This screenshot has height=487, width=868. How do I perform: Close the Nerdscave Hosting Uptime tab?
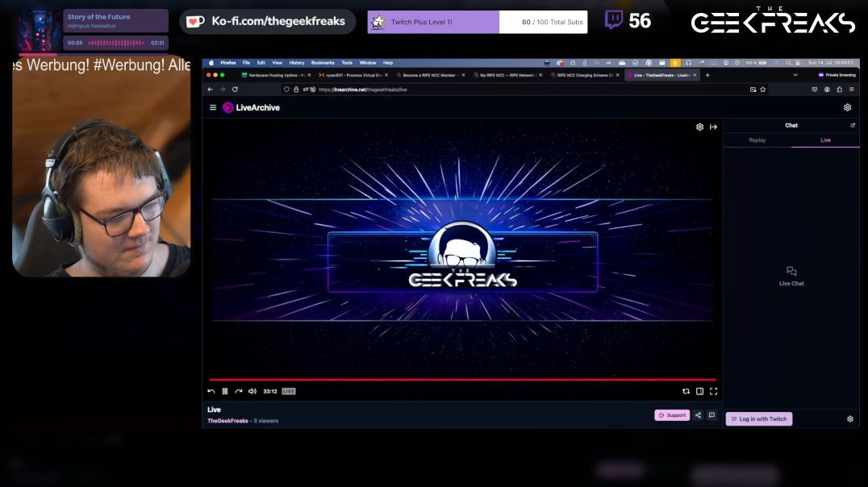(309, 75)
